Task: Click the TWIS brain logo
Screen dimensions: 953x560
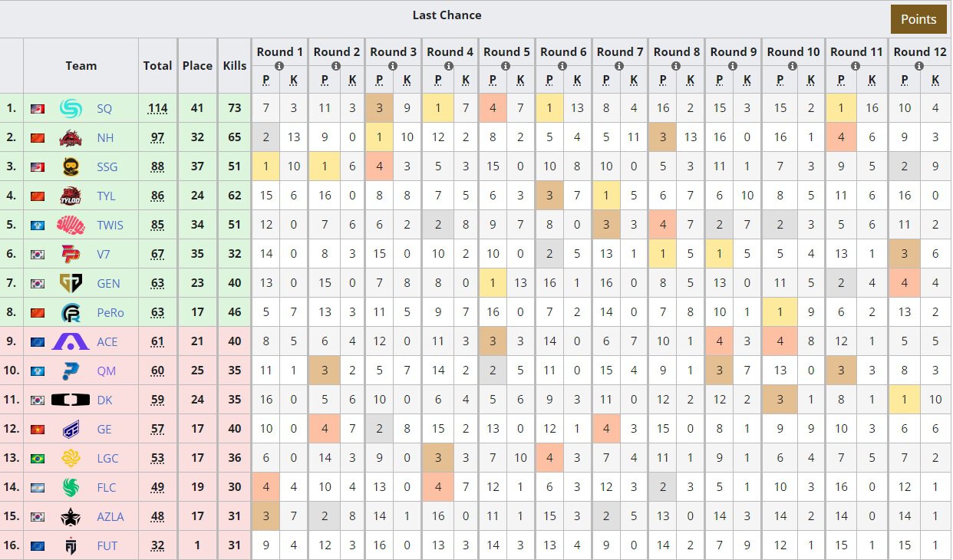Action: point(71,225)
